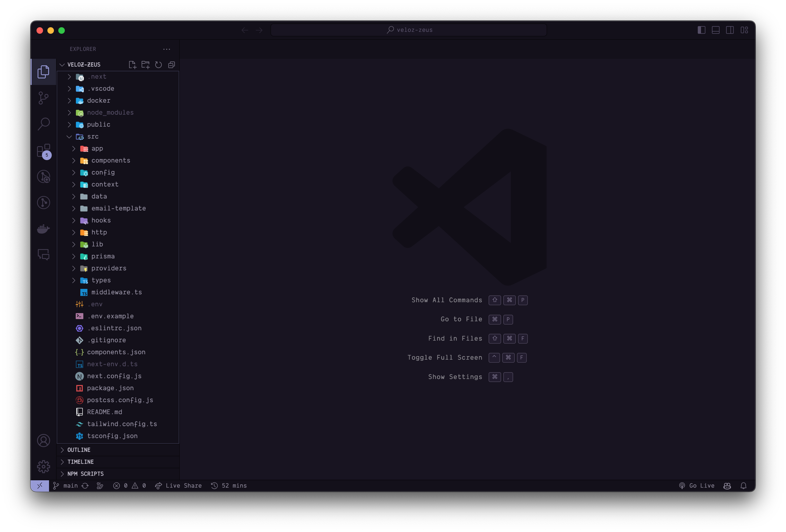Toggle bottom panel visibility
This screenshot has height=532, width=786.
coord(716,30)
